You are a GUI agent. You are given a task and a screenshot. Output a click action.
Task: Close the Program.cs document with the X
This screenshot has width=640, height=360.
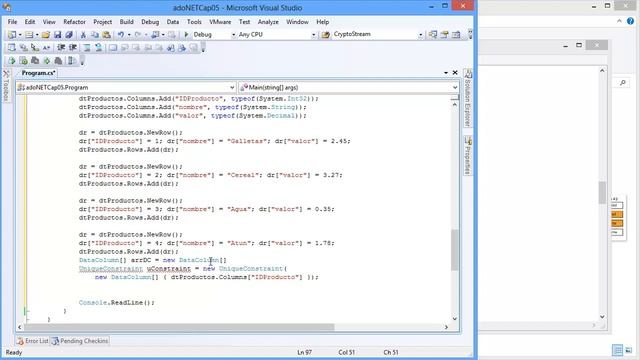point(455,73)
